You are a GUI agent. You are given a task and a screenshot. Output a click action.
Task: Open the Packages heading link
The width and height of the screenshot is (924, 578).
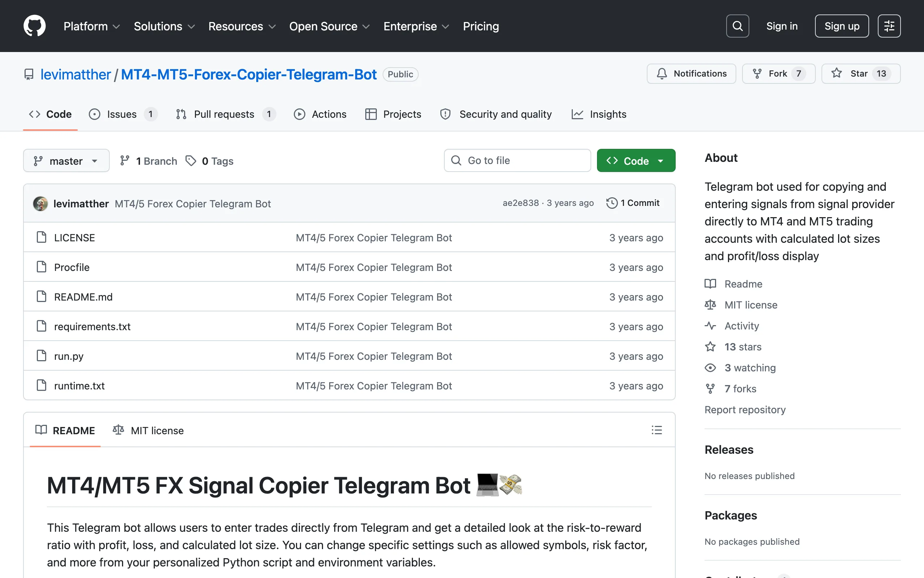pos(731,515)
